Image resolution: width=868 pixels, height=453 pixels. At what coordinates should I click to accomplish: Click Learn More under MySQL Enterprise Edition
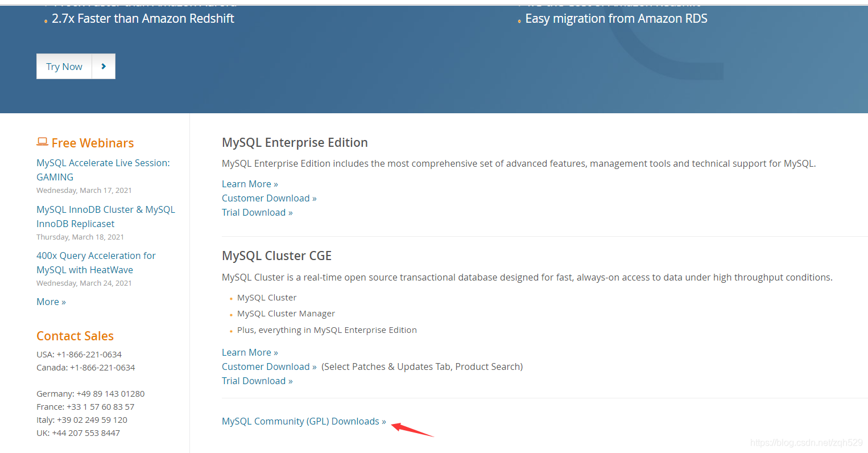click(250, 184)
